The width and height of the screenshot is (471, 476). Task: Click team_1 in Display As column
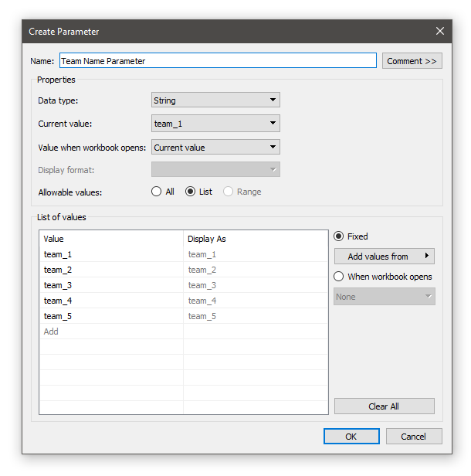[x=256, y=254]
